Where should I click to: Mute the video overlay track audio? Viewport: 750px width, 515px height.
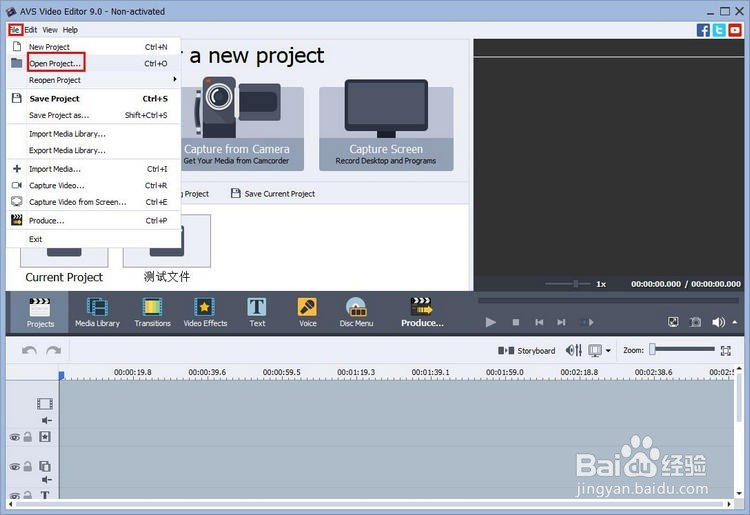tap(46, 480)
